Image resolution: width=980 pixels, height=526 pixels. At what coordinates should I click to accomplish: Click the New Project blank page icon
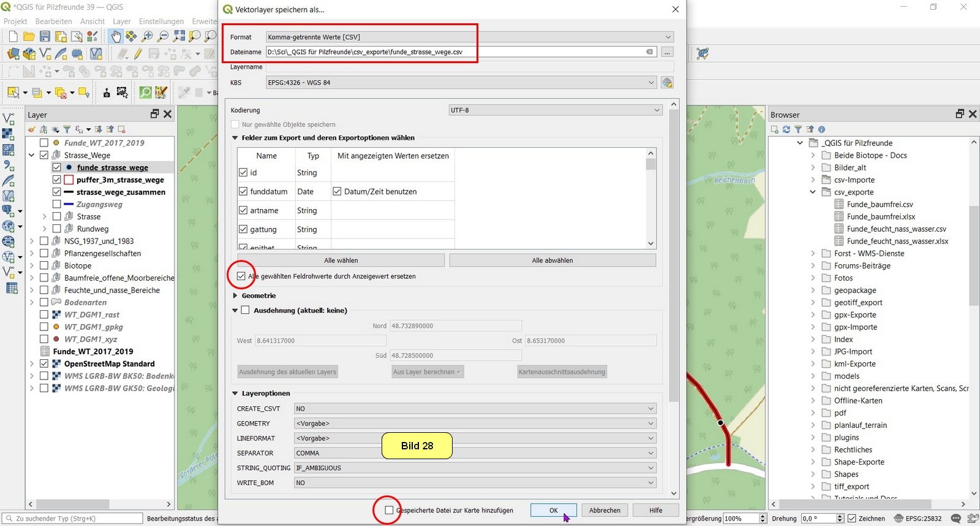click(13, 37)
